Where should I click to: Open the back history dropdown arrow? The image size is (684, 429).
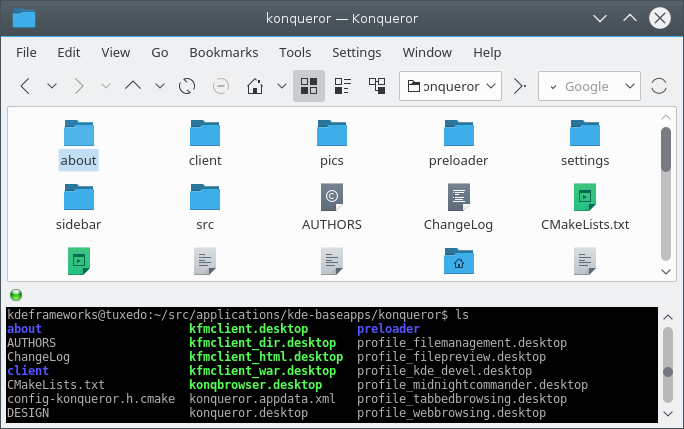point(52,87)
